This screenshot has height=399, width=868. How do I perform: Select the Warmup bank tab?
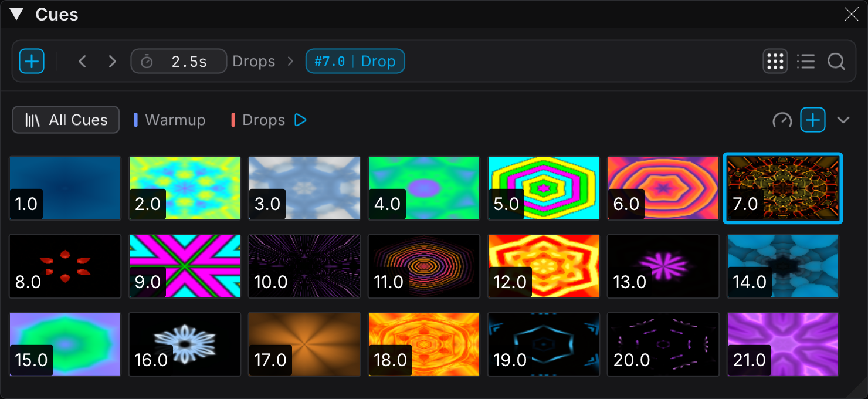click(x=170, y=120)
